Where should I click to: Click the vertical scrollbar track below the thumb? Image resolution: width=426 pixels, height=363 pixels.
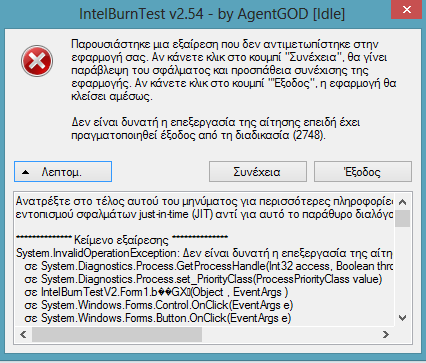(402, 269)
